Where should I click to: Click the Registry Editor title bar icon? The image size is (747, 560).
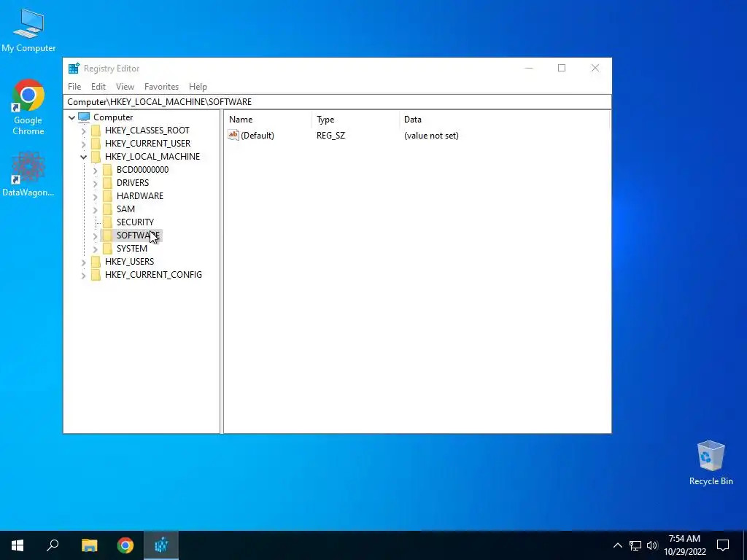[x=74, y=69]
